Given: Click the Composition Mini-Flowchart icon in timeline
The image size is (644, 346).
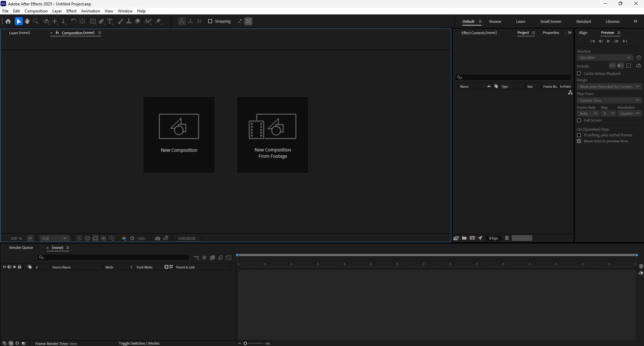Looking at the screenshot, I should click(196, 257).
